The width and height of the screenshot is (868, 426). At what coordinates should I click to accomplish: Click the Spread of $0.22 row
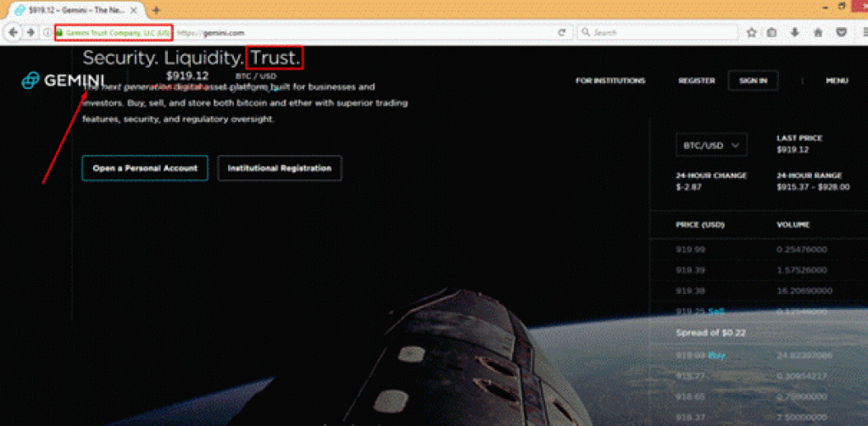(759, 333)
